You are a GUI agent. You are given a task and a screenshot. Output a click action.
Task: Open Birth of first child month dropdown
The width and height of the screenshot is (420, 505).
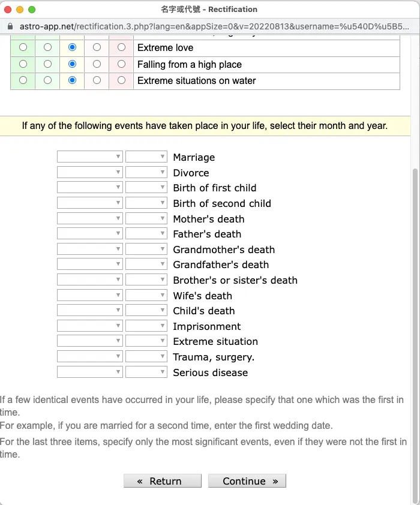[89, 188]
